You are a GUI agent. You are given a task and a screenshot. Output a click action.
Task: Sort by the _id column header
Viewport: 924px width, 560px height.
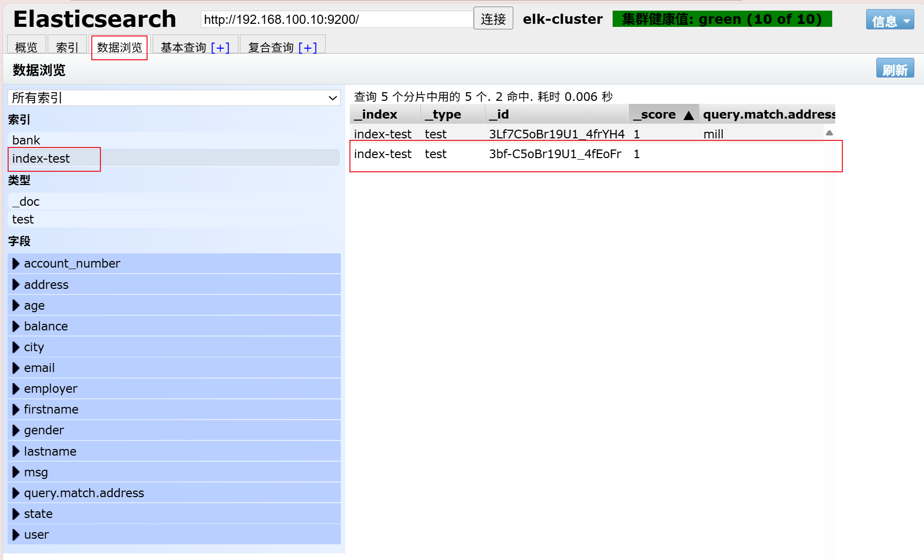(556, 114)
